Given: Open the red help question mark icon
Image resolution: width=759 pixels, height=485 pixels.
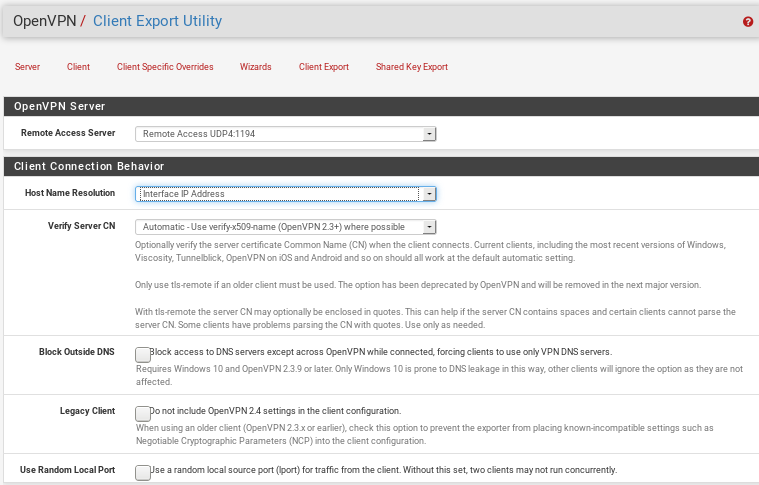Looking at the screenshot, I should tap(747, 21).
